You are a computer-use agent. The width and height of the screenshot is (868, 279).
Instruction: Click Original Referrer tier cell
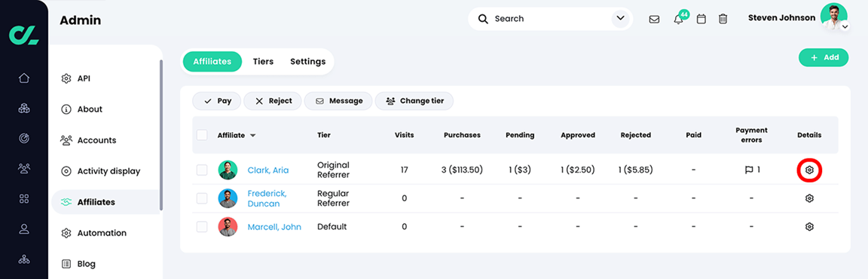[333, 170]
